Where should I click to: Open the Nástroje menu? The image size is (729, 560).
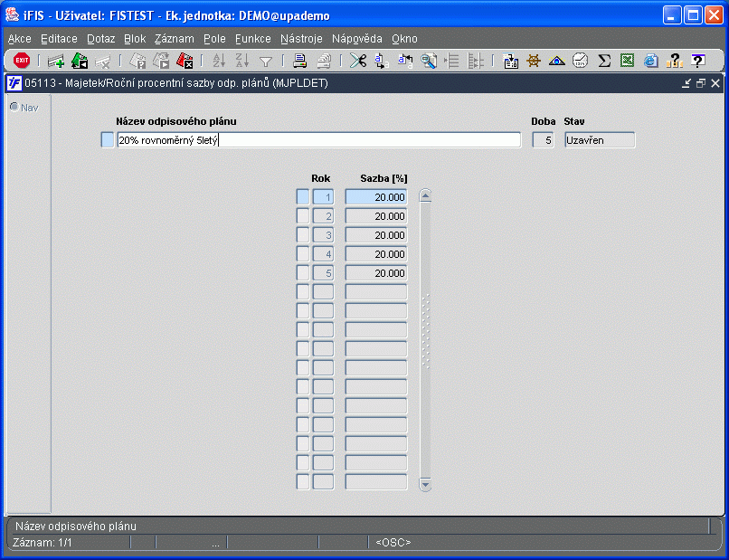pyautogui.click(x=301, y=39)
